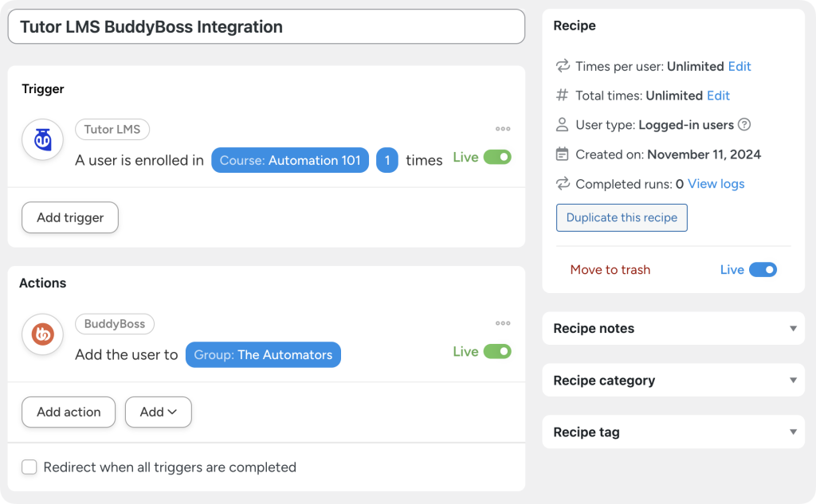816x504 pixels.
Task: Click the calendar icon next to Created on
Action: [x=563, y=154]
